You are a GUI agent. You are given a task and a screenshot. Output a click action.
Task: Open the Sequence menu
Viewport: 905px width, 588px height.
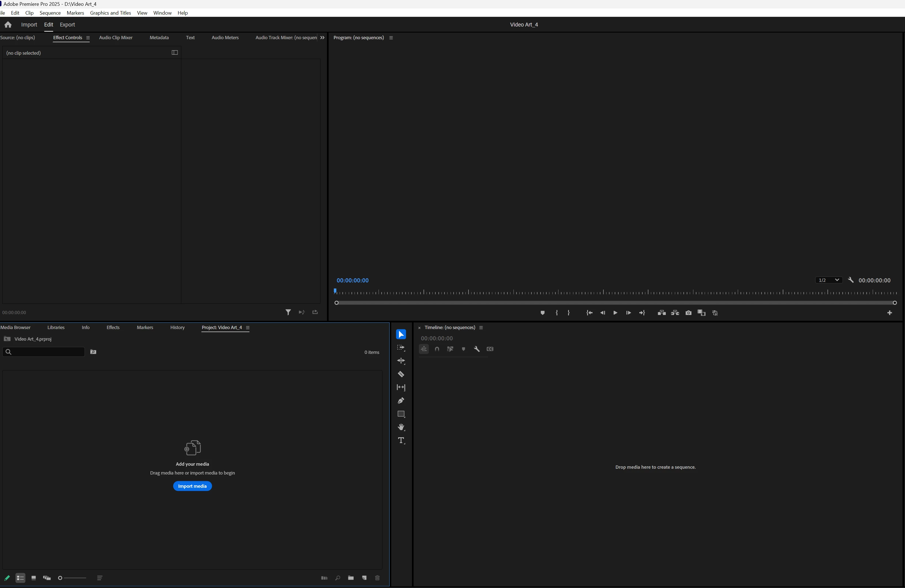tap(50, 13)
